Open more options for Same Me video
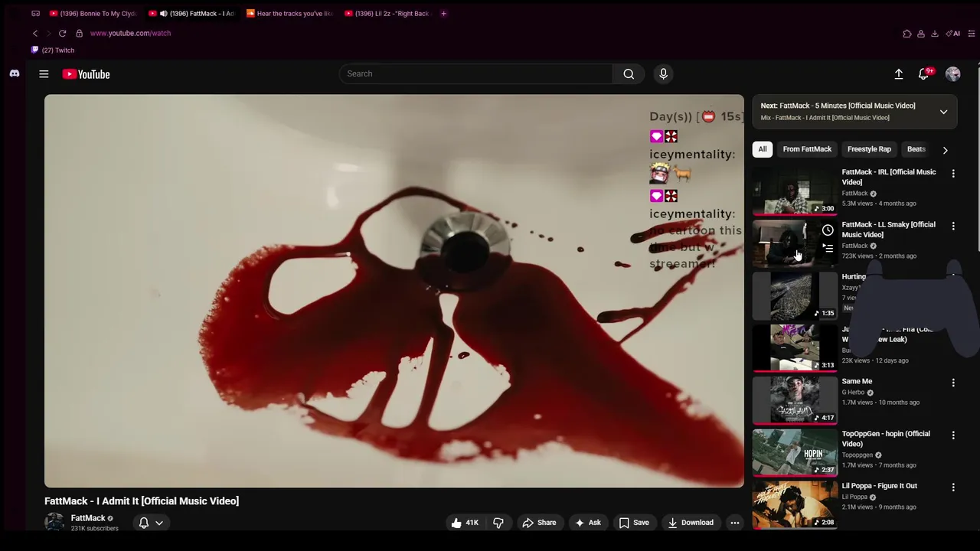The width and height of the screenshot is (980, 551). pos(953,383)
